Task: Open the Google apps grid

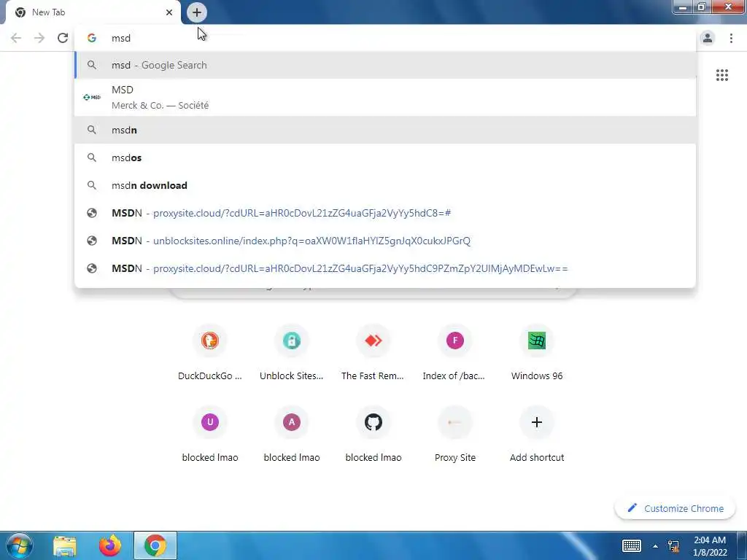Action: click(x=721, y=75)
